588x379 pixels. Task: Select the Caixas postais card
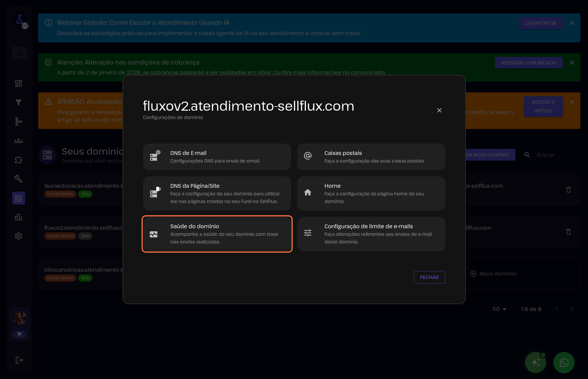point(371,157)
